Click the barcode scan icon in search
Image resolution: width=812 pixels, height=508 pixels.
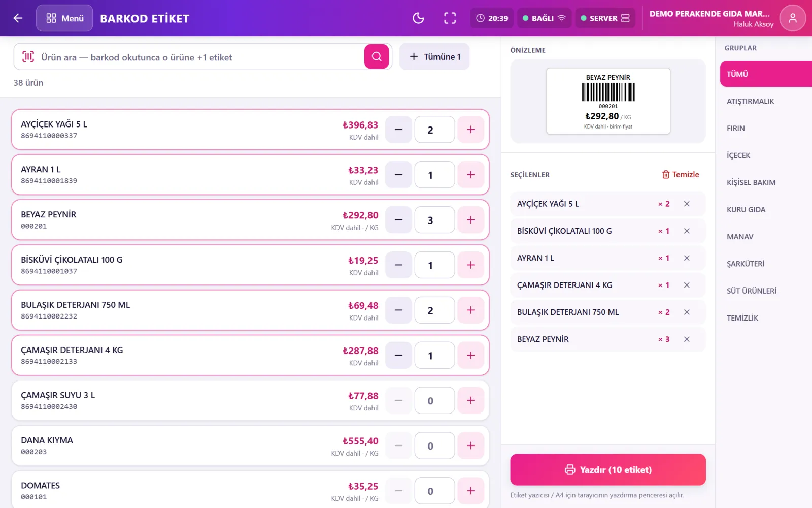click(x=28, y=57)
